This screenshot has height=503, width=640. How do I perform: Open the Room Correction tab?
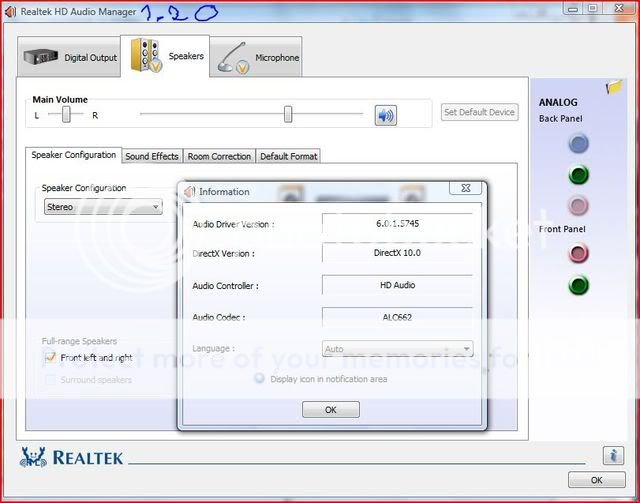(219, 156)
